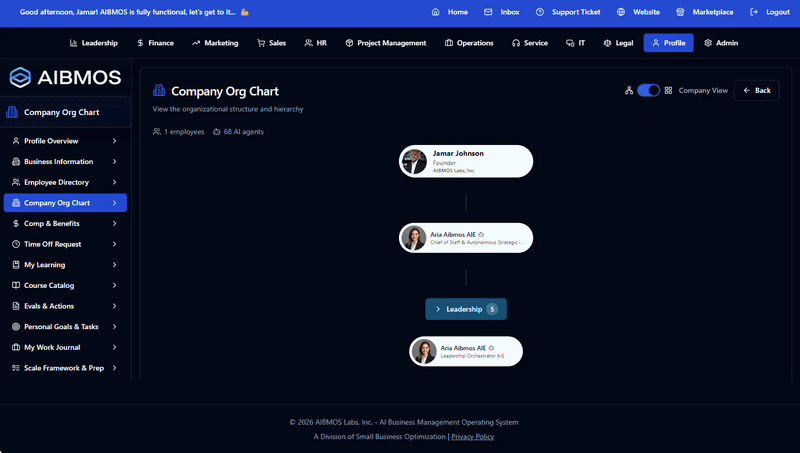The image size is (800, 453).
Task: Click the Logout exit icon
Action: 754,12
